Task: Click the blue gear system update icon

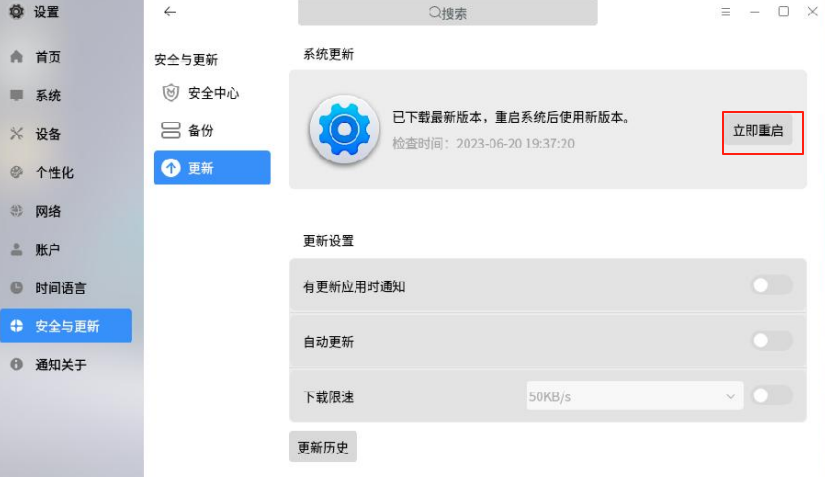Action: [x=344, y=129]
